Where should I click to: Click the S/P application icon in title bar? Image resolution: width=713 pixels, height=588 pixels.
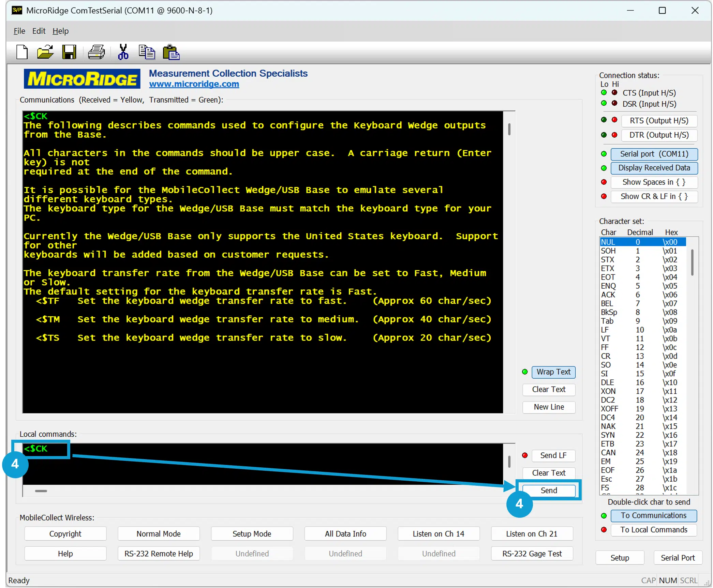click(17, 10)
